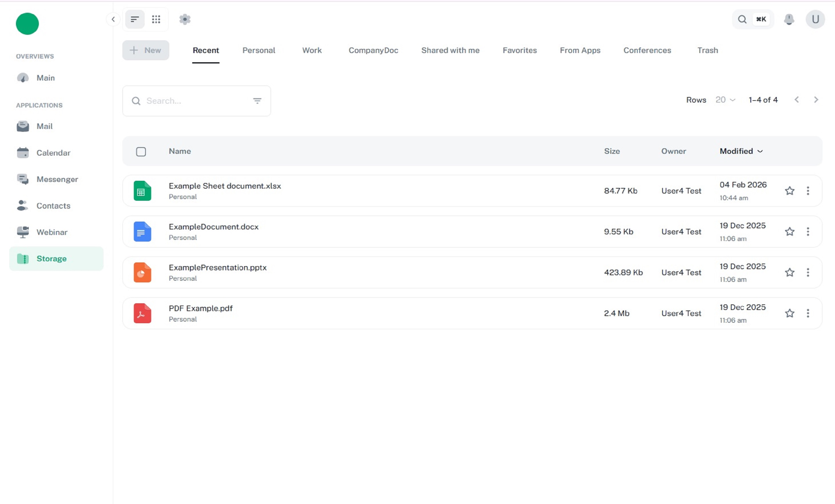Open more options for ExampleDocument.docx
The image size is (835, 504).
tap(808, 231)
